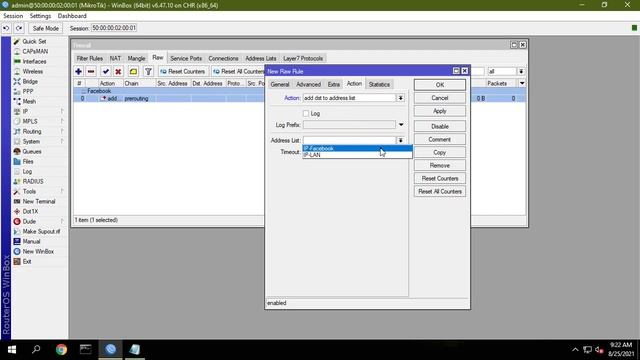Image resolution: width=640 pixels, height=360 pixels.
Task: Open CAPsMAN in sidebar
Action: click(35, 51)
